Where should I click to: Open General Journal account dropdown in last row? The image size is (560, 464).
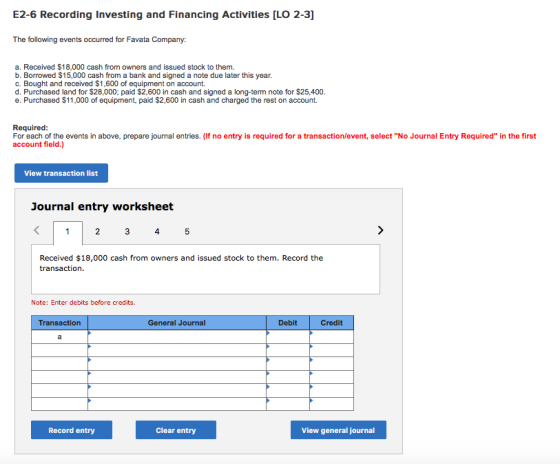pos(177,404)
